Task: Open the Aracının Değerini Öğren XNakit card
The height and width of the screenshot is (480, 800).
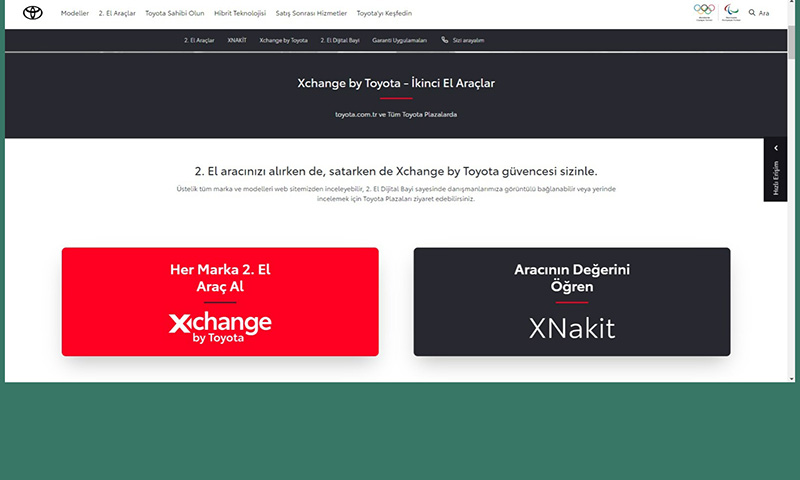Action: point(572,302)
